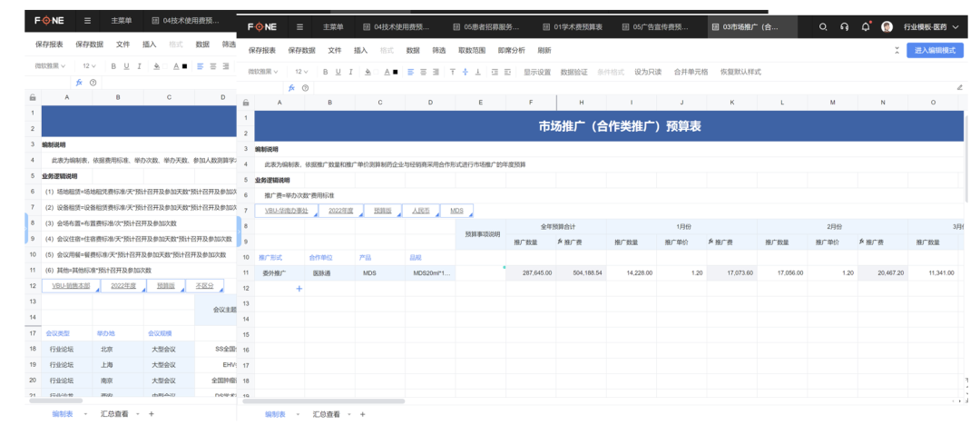Switch to 05患者招募服务 tab

[x=486, y=27]
